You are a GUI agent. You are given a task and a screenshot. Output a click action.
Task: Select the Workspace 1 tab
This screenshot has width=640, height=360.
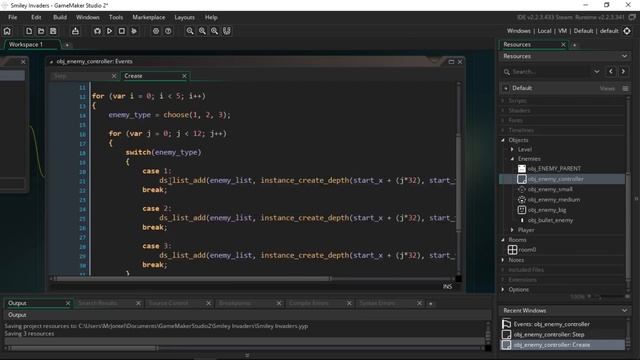[x=26, y=44]
